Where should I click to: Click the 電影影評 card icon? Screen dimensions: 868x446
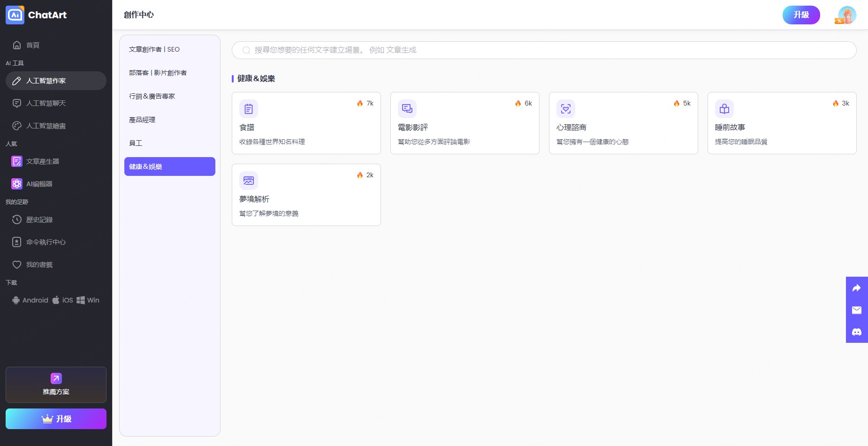point(407,109)
